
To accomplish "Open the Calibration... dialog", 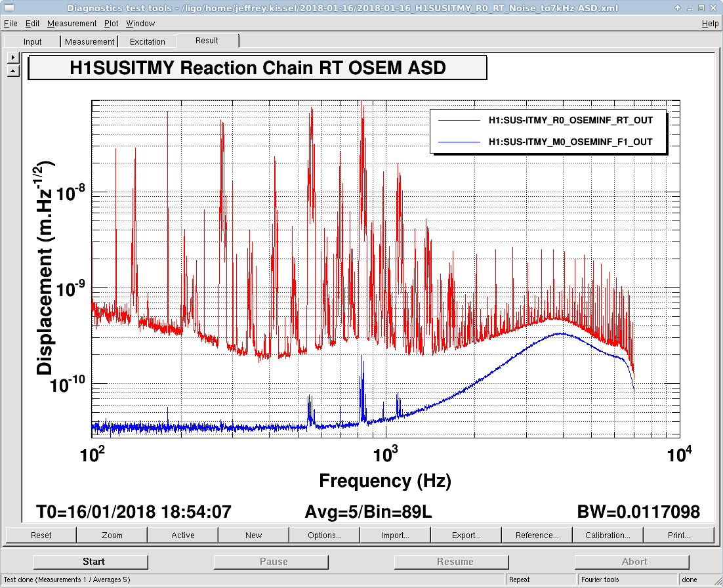I will 608,535.
